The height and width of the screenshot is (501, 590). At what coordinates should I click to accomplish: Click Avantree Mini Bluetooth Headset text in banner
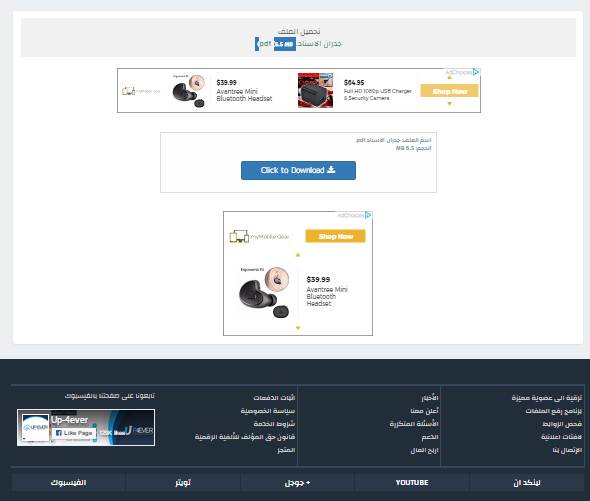(244, 95)
